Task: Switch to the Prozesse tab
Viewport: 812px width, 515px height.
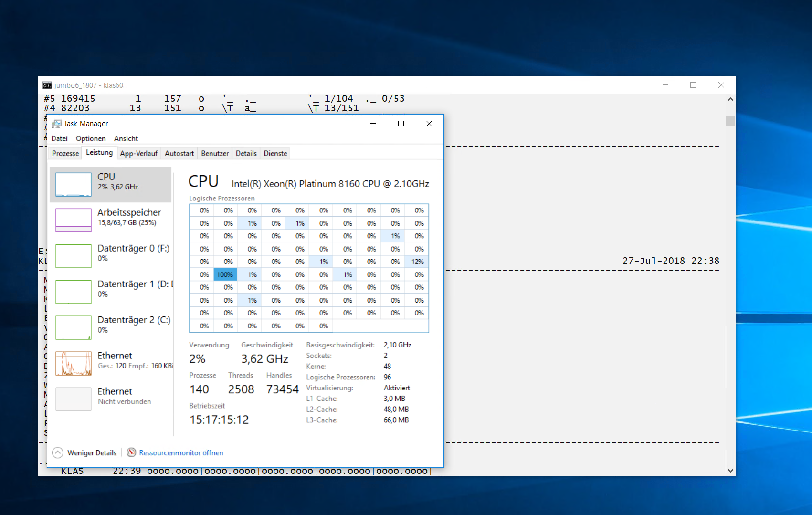Action: tap(65, 153)
